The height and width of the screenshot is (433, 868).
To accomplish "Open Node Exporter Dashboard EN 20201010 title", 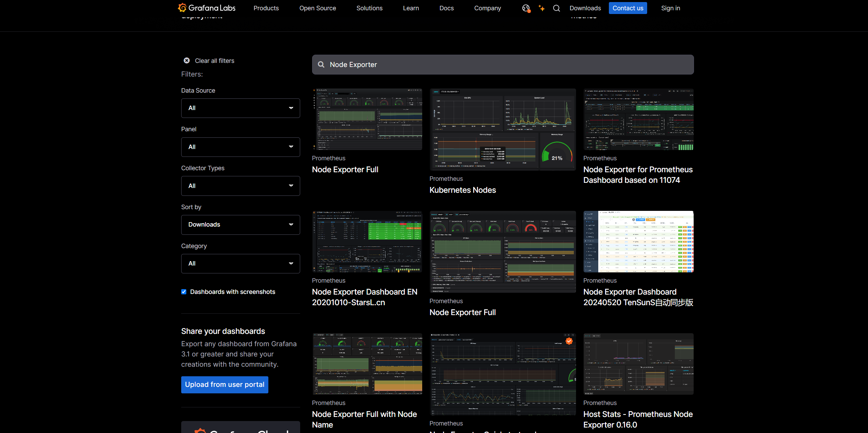I will point(364,297).
